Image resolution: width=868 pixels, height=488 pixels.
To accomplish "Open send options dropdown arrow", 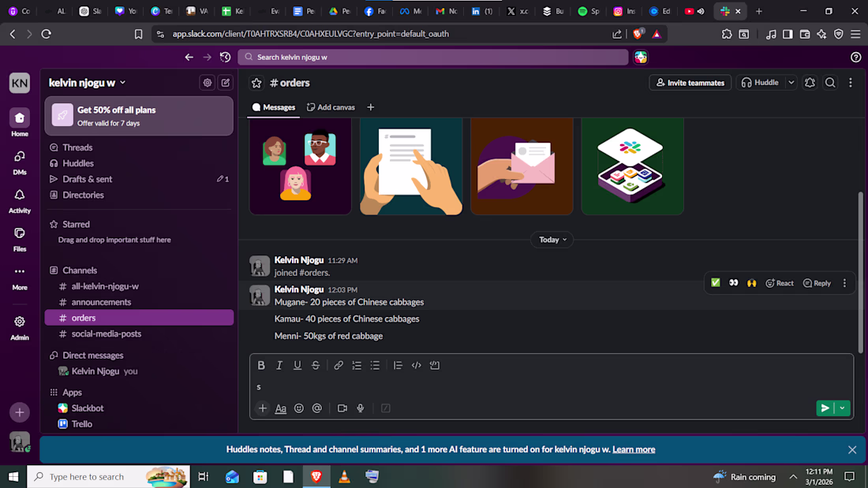I will [842, 408].
